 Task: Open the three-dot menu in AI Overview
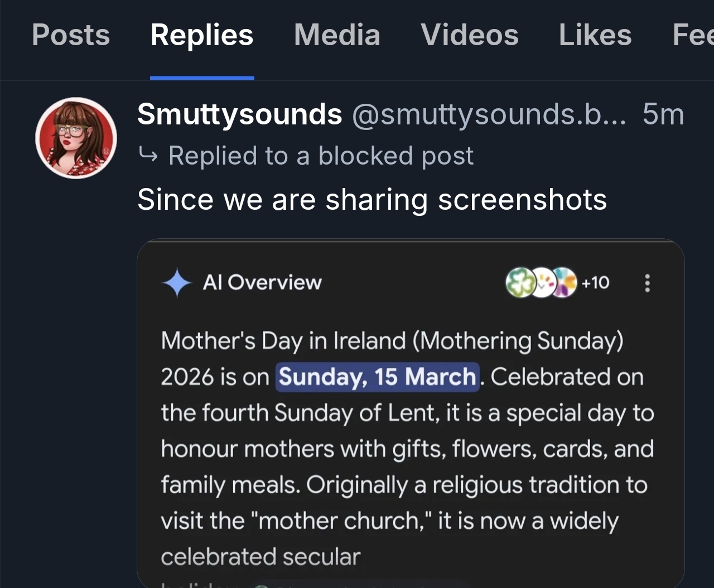(x=647, y=283)
